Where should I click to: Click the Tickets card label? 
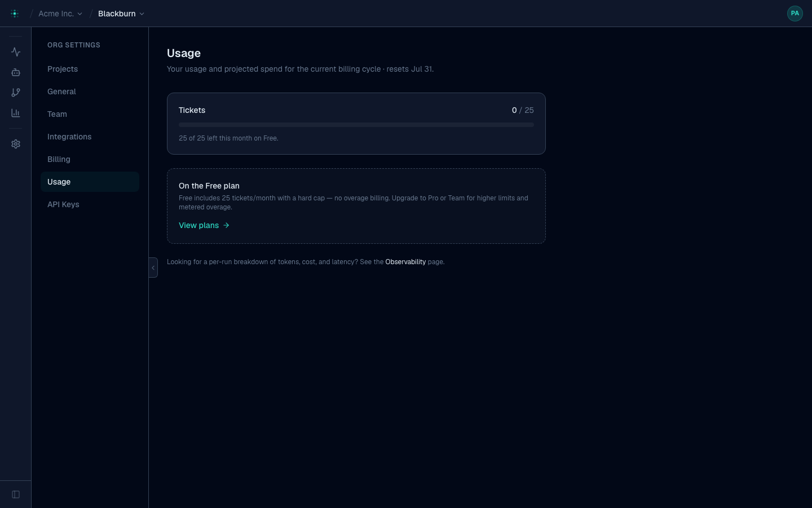[192, 110]
